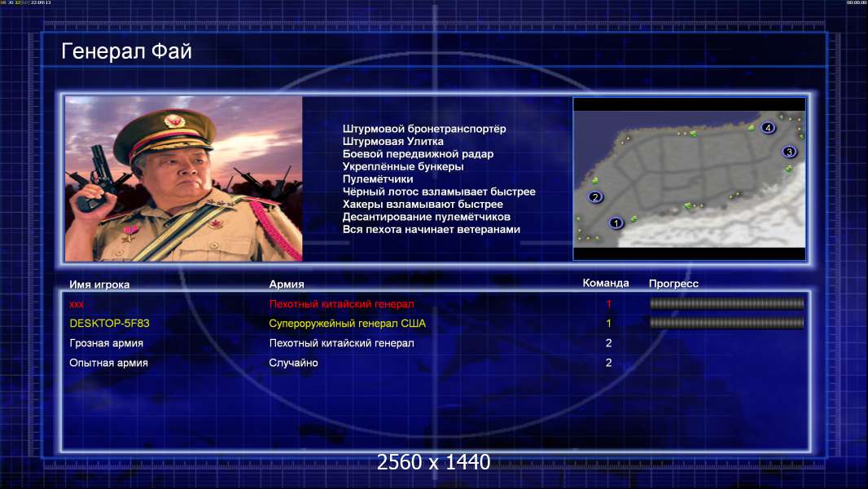
Task: Click 'Пулемётчики' line
Action: point(378,179)
